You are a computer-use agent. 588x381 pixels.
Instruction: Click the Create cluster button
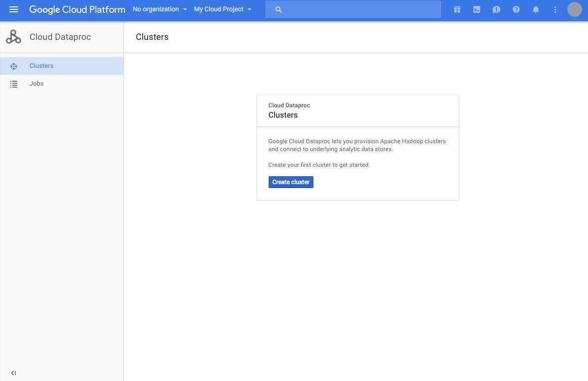tap(291, 182)
